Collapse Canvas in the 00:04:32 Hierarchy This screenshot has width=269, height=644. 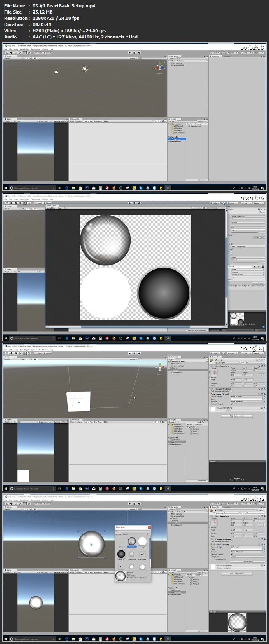point(171,518)
